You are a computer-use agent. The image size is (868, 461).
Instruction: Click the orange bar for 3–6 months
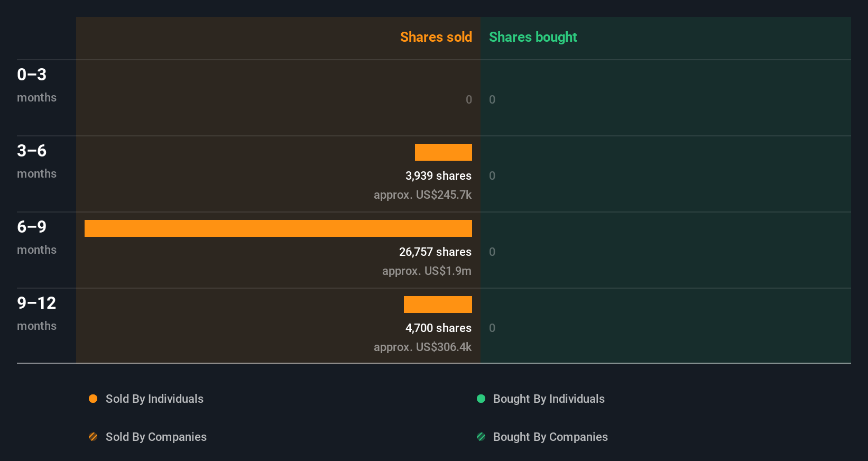[444, 152]
